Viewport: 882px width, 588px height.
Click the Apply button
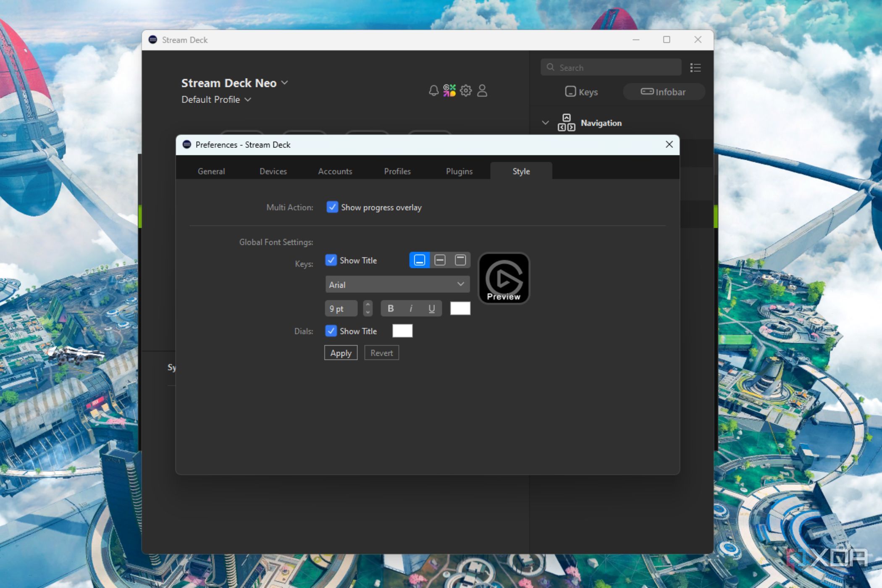tap(341, 353)
